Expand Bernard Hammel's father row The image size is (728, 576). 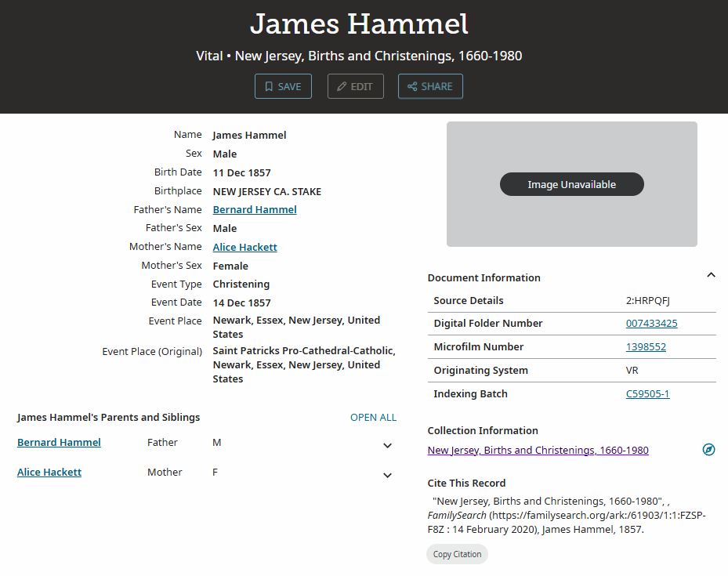(x=387, y=445)
